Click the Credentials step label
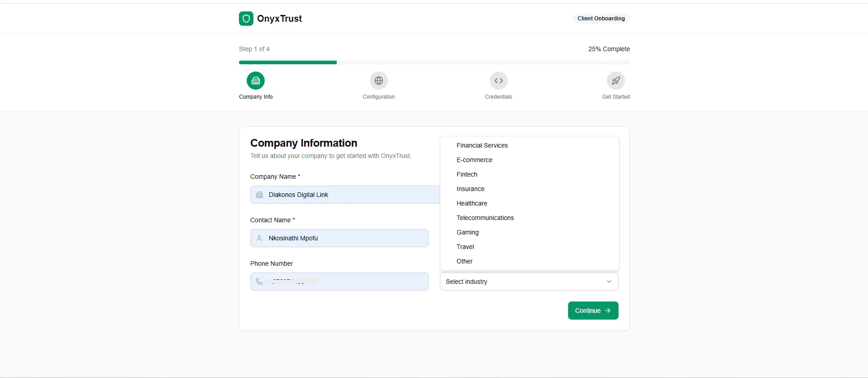 (498, 97)
